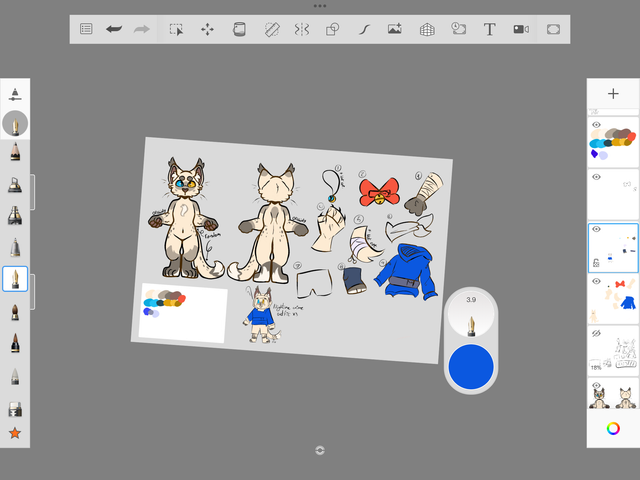The width and height of the screenshot is (640, 480).
Task: Select the Transform move tool
Action: click(207, 29)
